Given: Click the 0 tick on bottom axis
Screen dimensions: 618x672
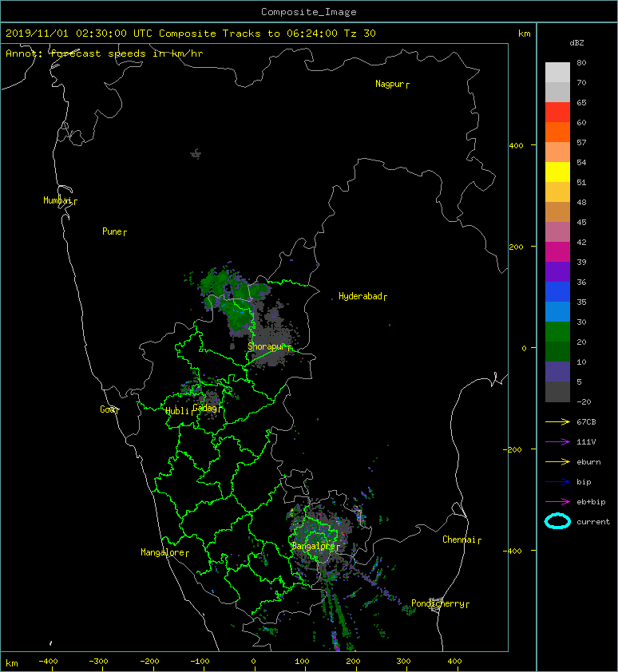Looking at the screenshot, I should [x=253, y=662].
